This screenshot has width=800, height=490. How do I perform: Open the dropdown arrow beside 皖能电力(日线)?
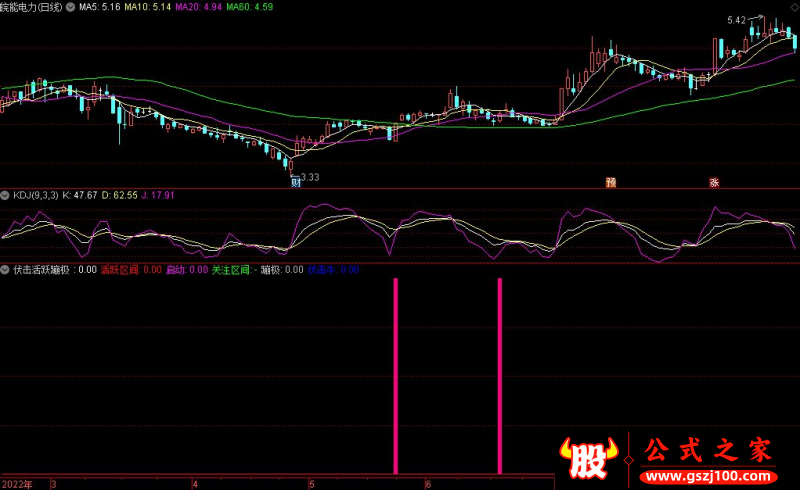coord(70,7)
